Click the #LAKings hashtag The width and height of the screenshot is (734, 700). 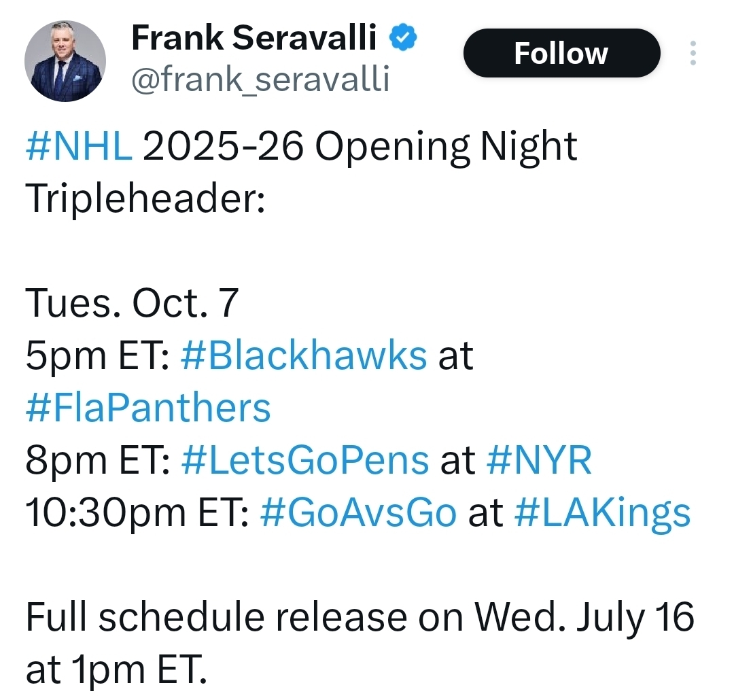(x=602, y=513)
